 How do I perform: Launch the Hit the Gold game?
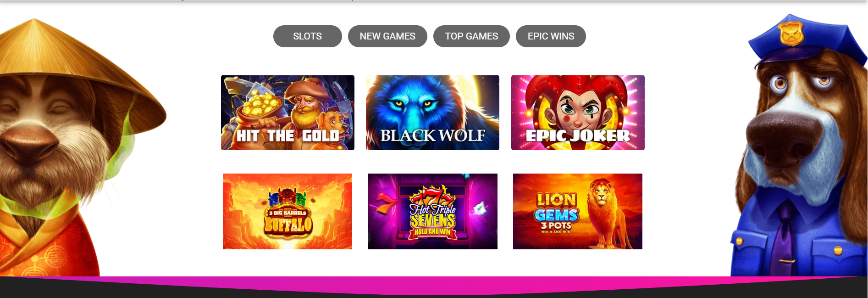click(287, 112)
